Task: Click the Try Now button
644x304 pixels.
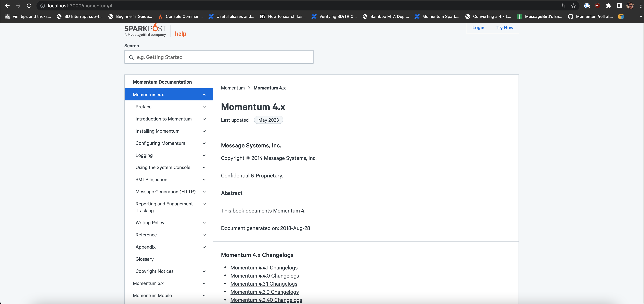Action: pos(504,28)
